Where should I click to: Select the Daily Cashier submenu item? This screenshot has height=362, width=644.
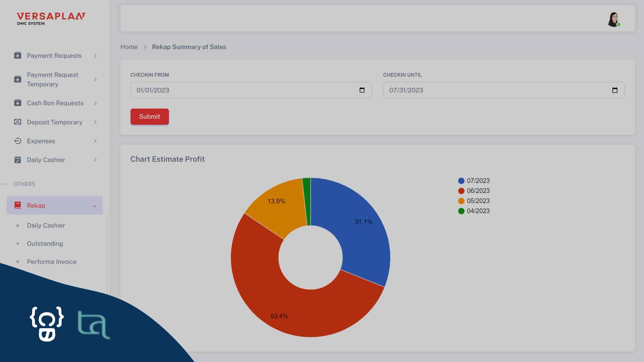coord(46,226)
